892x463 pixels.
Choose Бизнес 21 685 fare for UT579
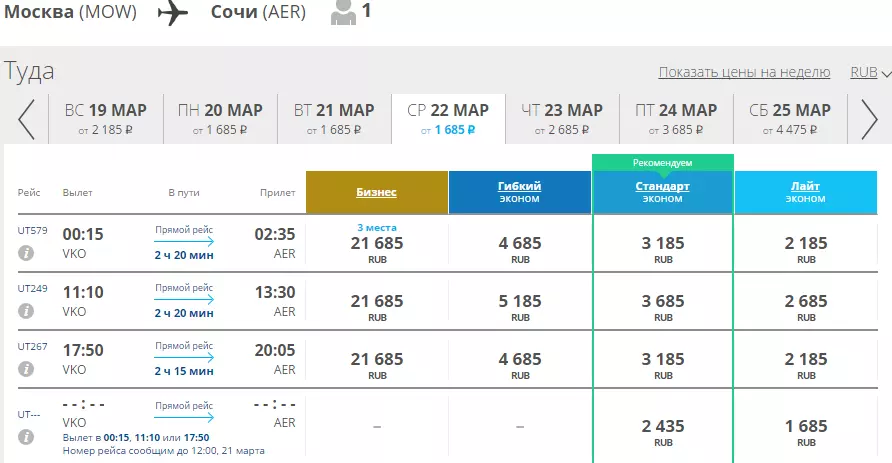(x=377, y=244)
